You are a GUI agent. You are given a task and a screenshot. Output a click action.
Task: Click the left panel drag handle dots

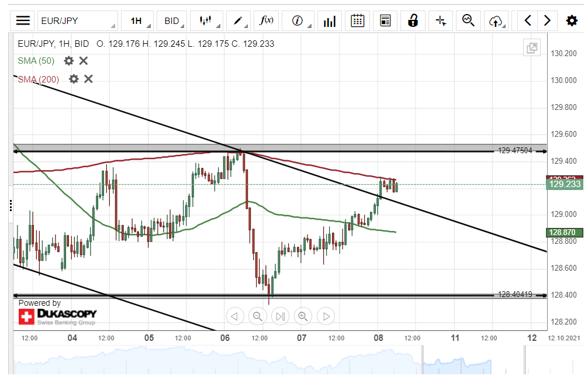tap(11, 206)
